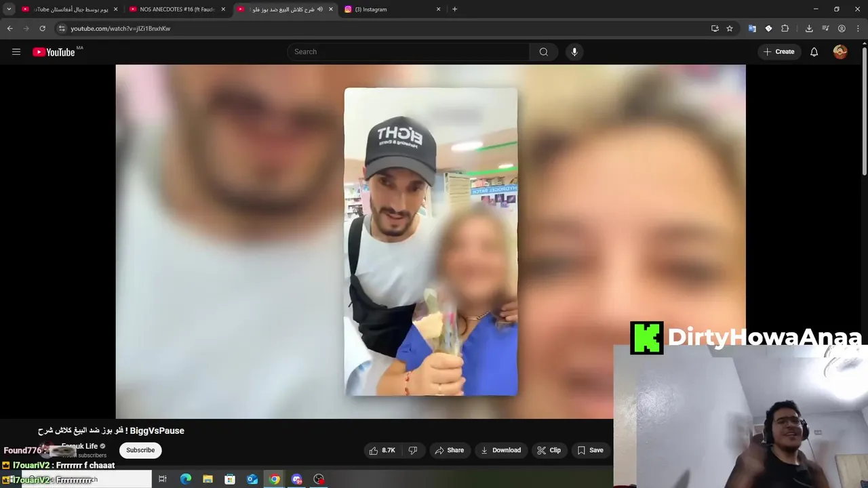Launch Microsoft Edge from taskbar
Viewport: 868px width, 488px height.
[x=185, y=479]
